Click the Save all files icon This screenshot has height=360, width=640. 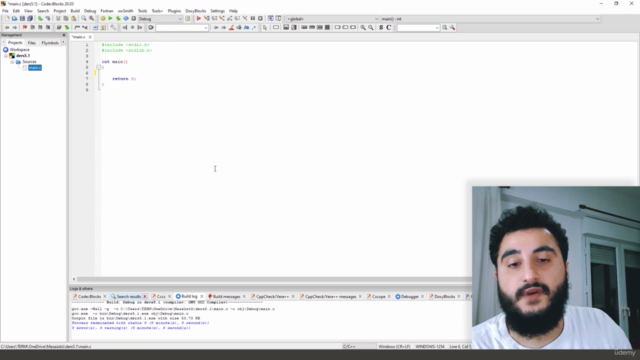point(30,19)
